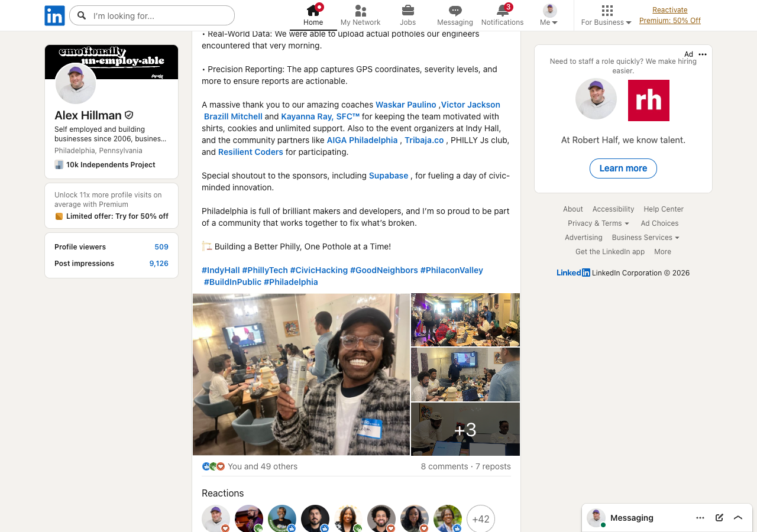757x532 pixels.
Task: Open the For Business grid icon
Action: point(607,11)
